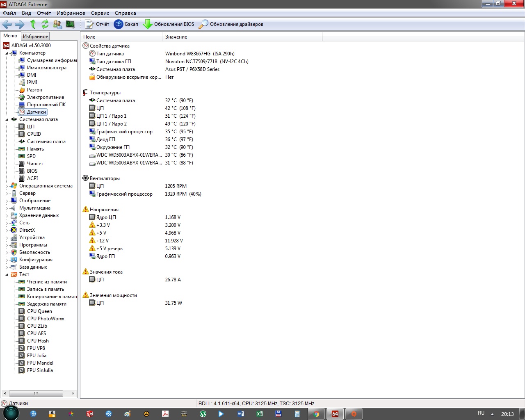Click the Безопасность shield icon in the tree
The height and width of the screenshot is (420, 525).
[x=14, y=252]
